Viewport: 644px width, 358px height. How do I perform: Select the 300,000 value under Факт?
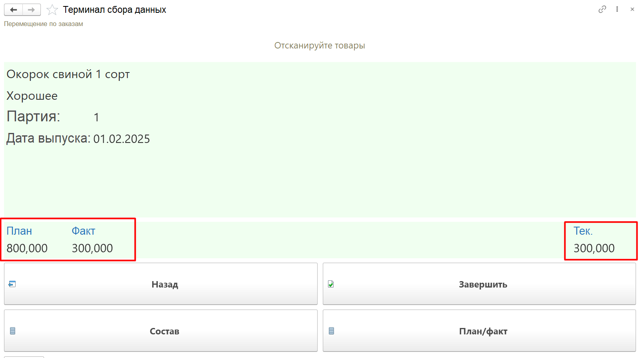point(92,248)
